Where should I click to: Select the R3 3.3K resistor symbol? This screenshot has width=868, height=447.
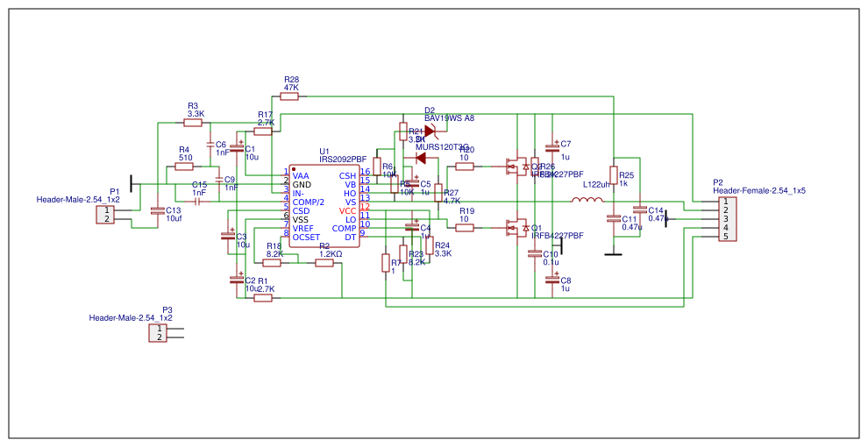[193, 122]
